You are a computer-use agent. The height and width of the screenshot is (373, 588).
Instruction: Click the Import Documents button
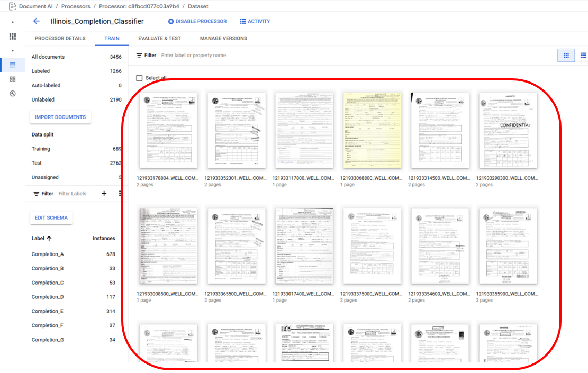(x=60, y=117)
